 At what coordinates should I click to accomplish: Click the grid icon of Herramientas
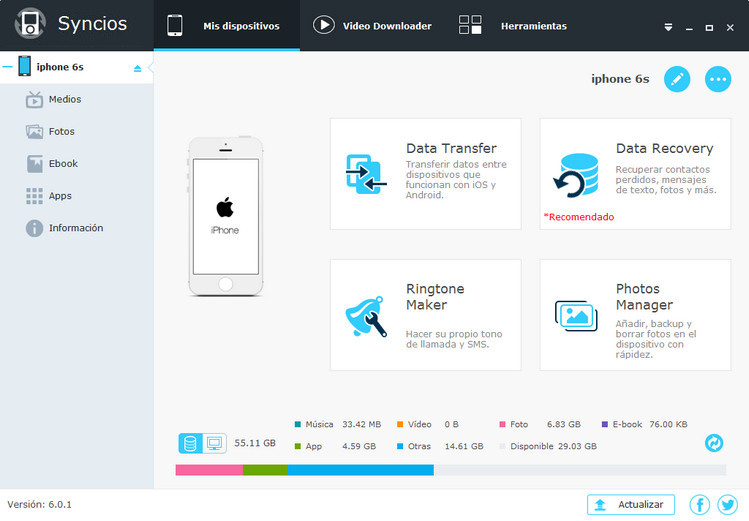[x=470, y=25]
